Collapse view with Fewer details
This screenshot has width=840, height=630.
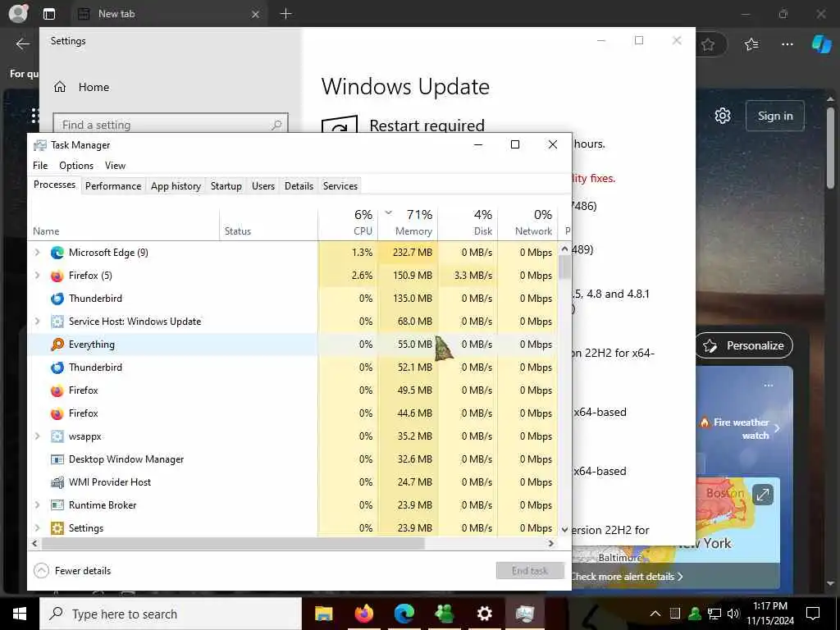pyautogui.click(x=72, y=571)
